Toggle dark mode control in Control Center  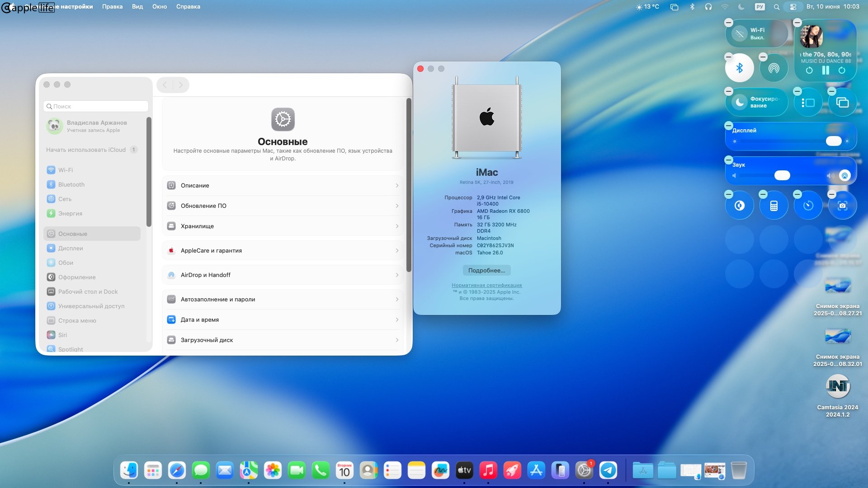(x=739, y=206)
